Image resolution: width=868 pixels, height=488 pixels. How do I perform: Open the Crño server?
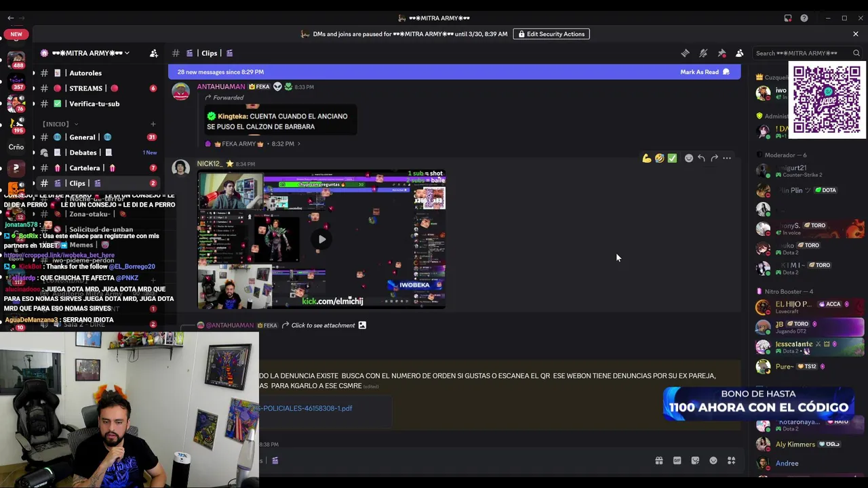pyautogui.click(x=16, y=146)
